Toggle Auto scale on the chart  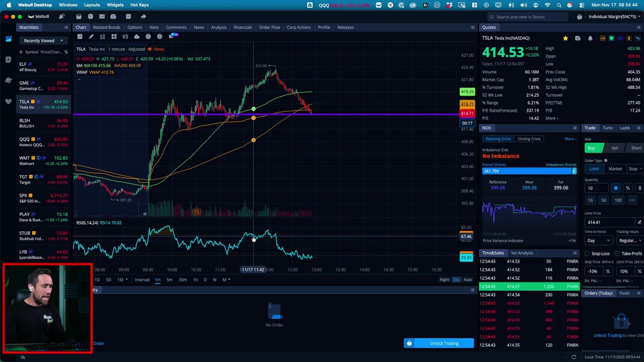[467, 280]
